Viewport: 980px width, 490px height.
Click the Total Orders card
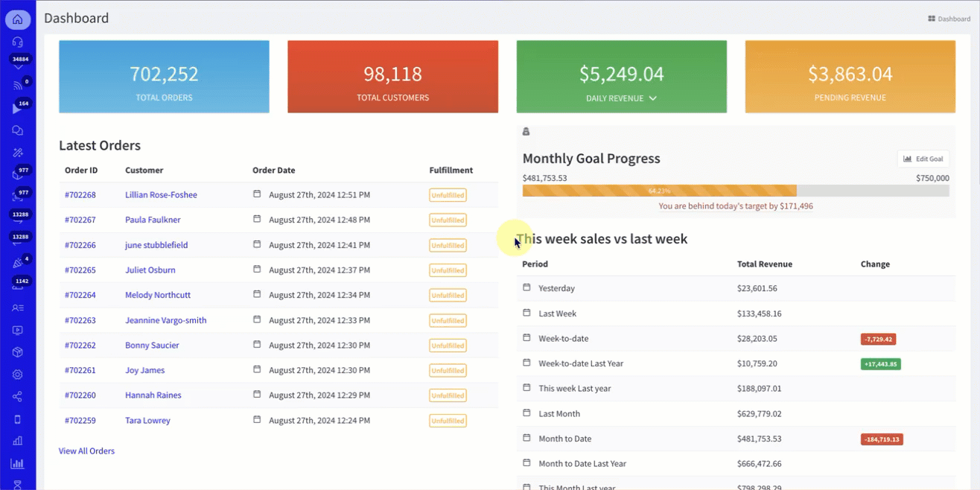pyautogui.click(x=164, y=77)
